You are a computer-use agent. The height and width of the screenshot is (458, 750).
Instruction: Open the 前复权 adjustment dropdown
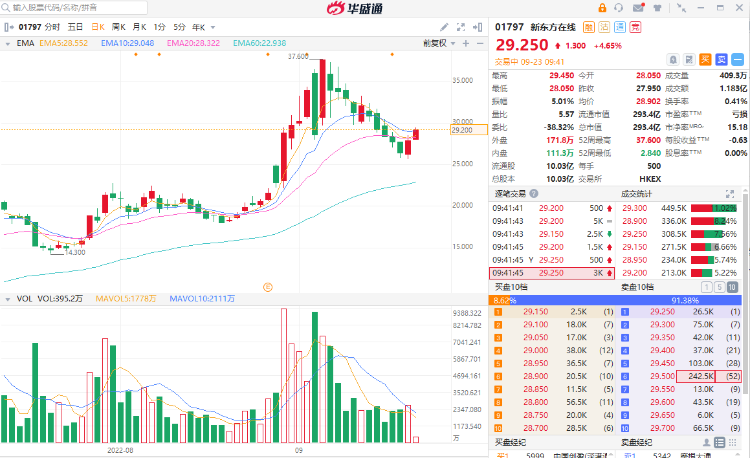point(439,44)
